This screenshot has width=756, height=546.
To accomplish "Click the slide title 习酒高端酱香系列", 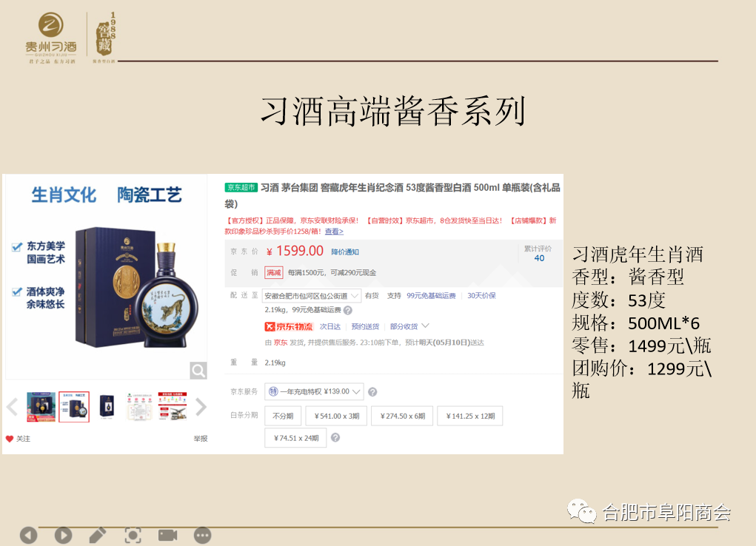I will 392,111.
